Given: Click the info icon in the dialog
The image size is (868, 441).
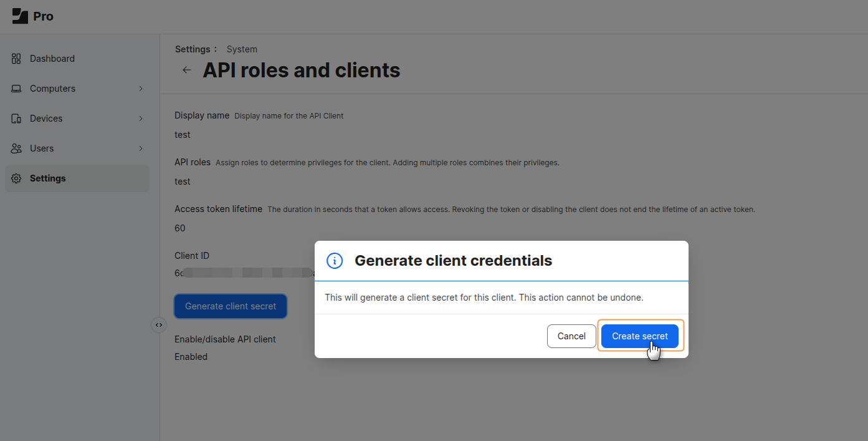Looking at the screenshot, I should pos(335,261).
